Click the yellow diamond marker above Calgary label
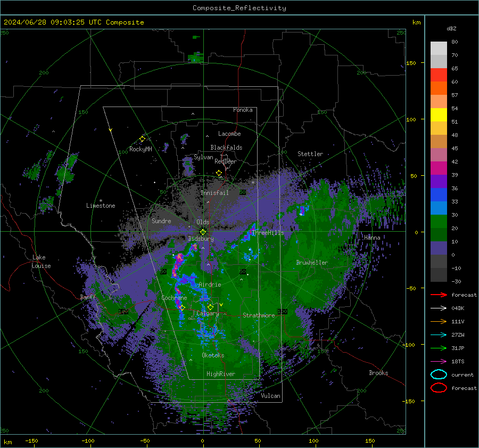 210,307
